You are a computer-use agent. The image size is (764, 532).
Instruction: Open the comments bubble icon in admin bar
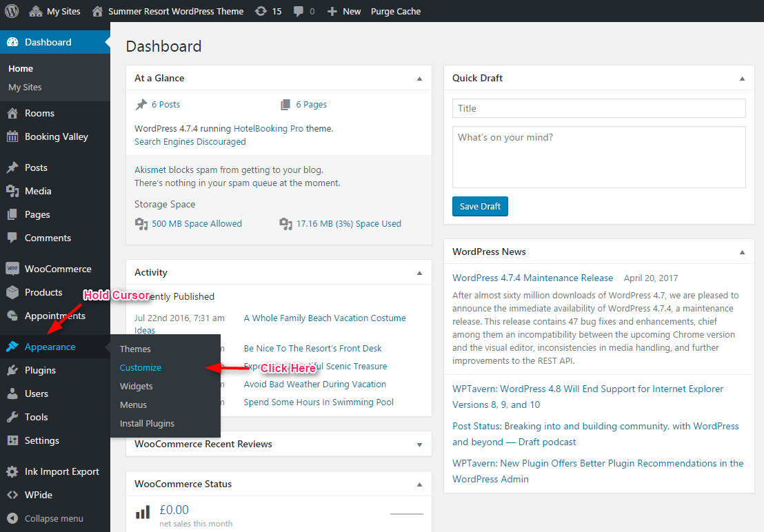pos(298,11)
